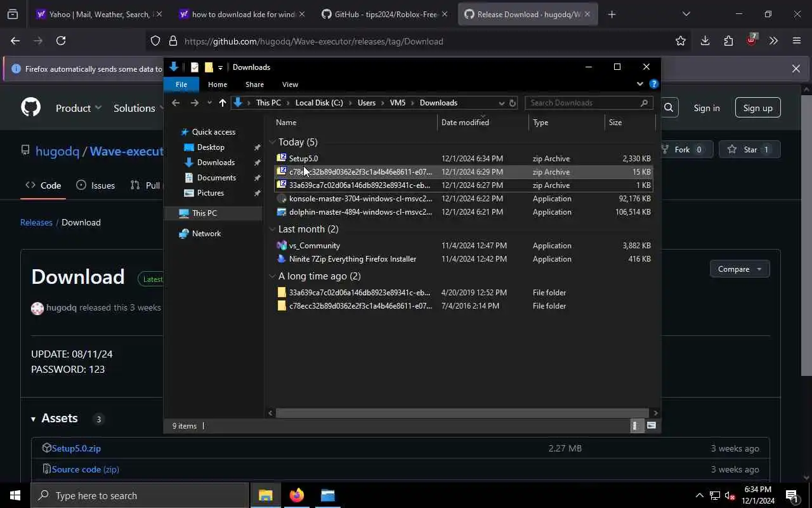Click the GitHub octocat logo

point(31,107)
